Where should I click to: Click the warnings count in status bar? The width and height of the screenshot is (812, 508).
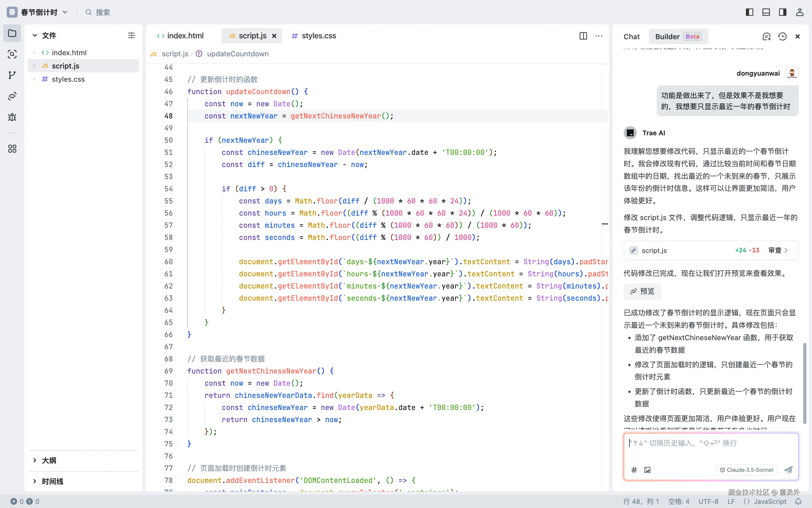33,501
